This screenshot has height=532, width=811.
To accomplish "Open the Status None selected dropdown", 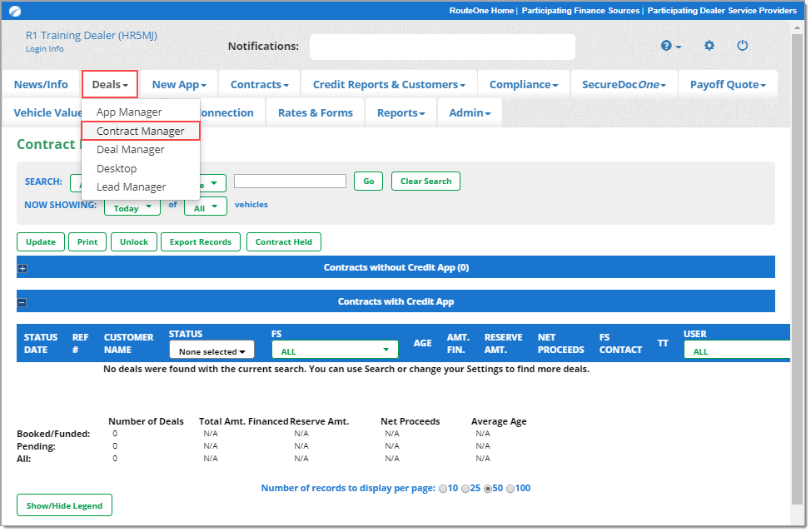I will tap(211, 351).
